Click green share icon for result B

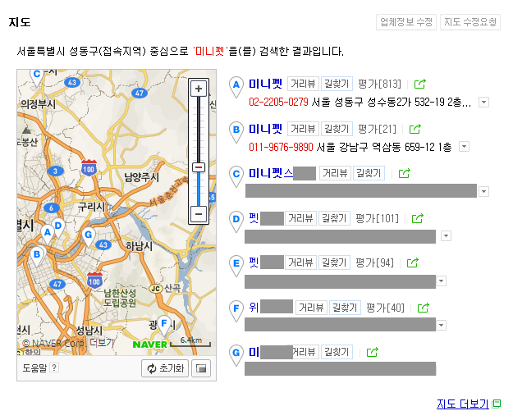click(415, 129)
